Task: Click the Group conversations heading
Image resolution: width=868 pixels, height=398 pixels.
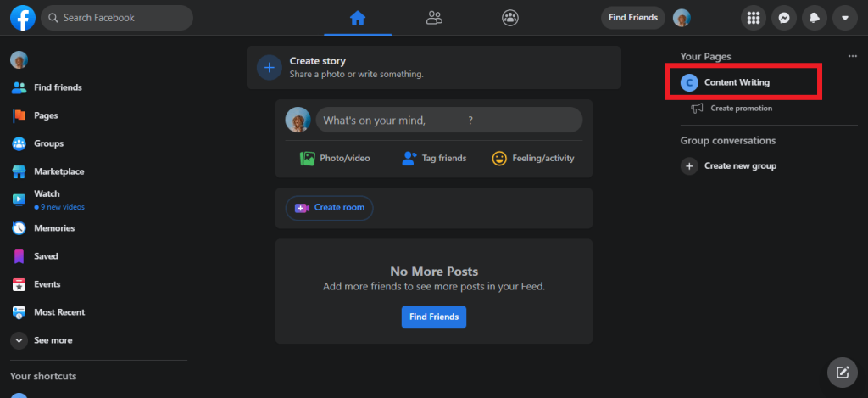Action: (728, 141)
